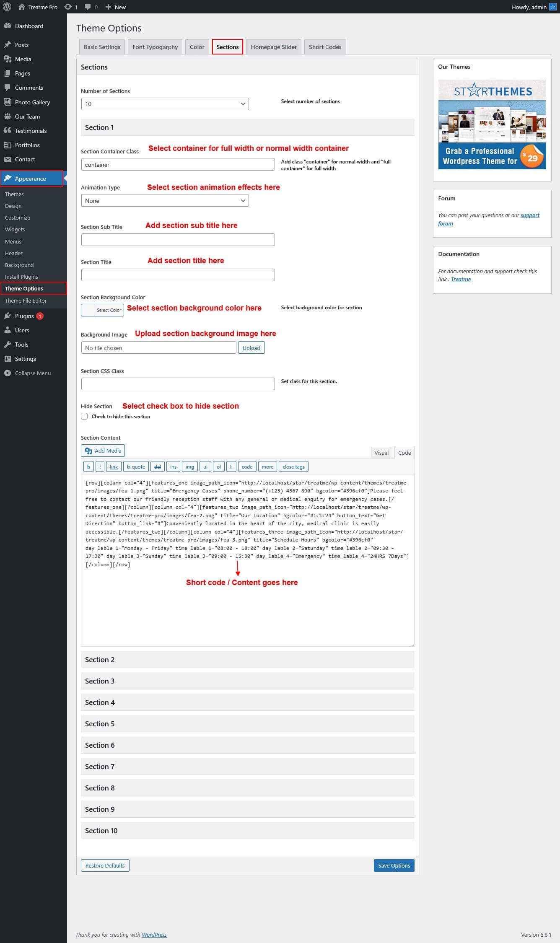The width and height of the screenshot is (560, 943).
Task: Open Dashboard from the sidebar
Action: (29, 26)
